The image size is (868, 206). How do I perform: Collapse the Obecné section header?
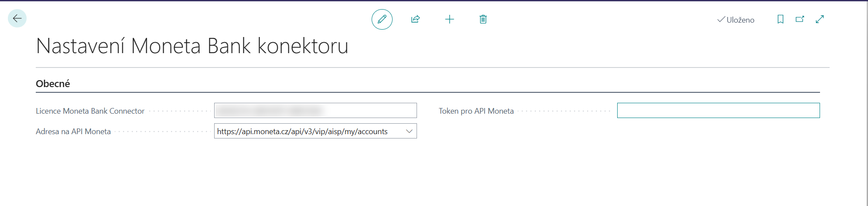[53, 84]
